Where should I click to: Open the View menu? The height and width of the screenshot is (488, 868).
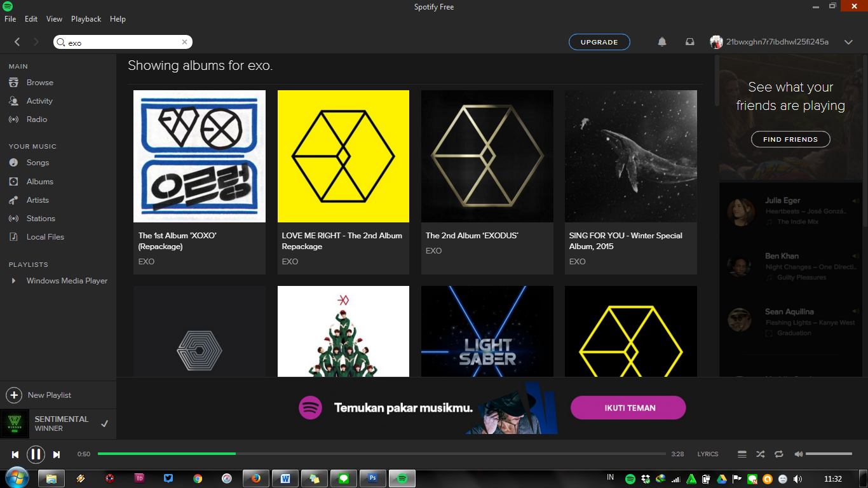pos(54,19)
